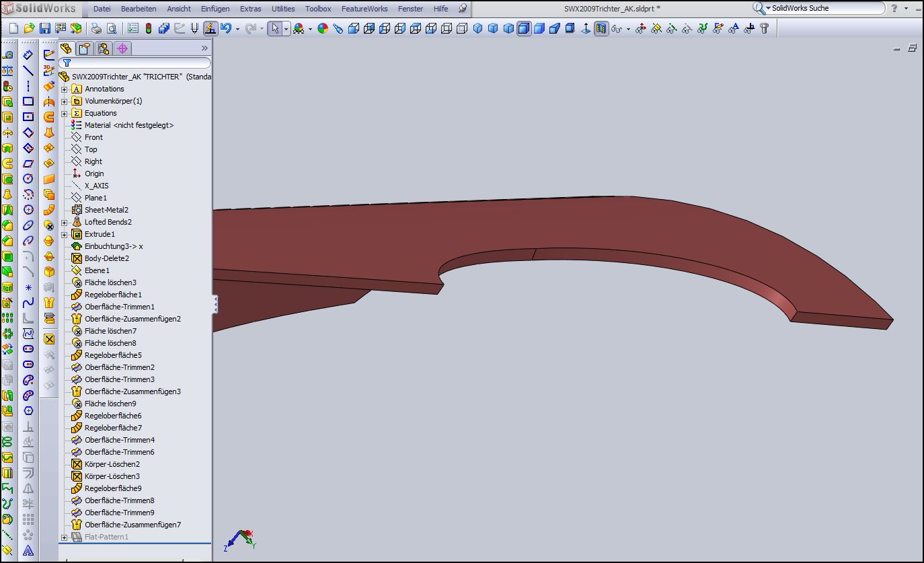
Task: Open the glasses dropdown arrow in view toolbar
Action: point(628,30)
